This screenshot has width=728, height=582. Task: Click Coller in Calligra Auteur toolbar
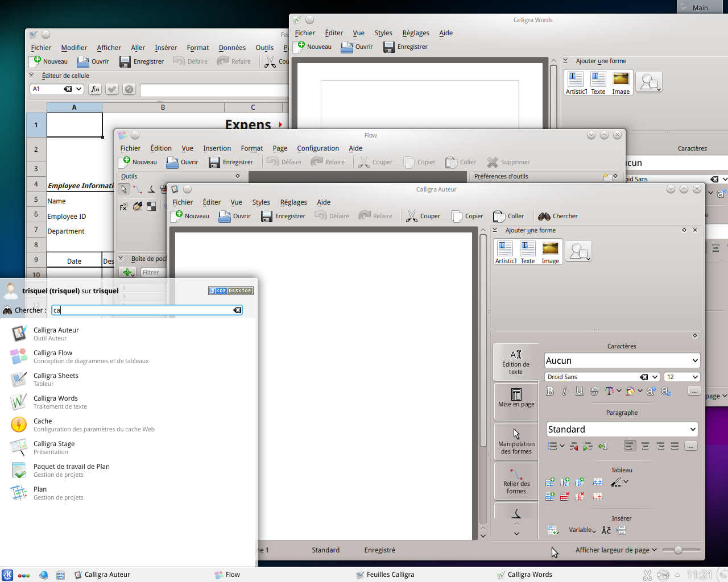(x=508, y=216)
